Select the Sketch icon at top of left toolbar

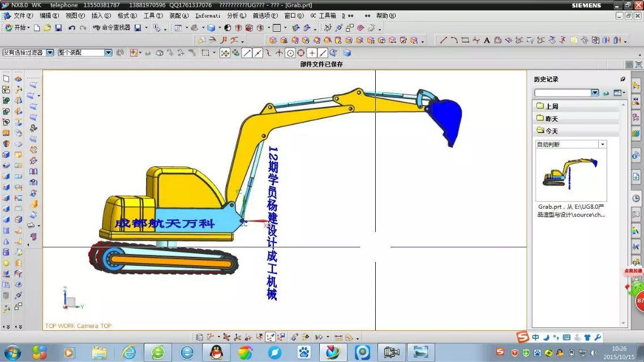tap(6, 79)
